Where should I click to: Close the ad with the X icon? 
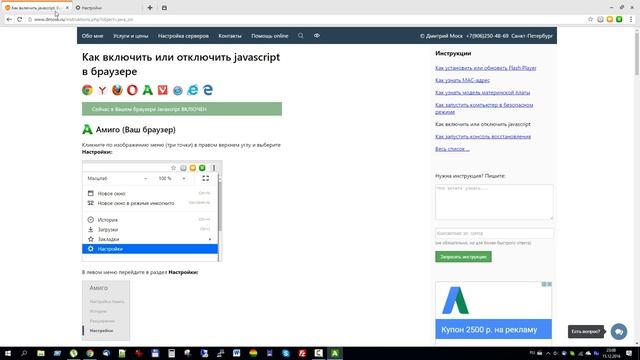549,284
